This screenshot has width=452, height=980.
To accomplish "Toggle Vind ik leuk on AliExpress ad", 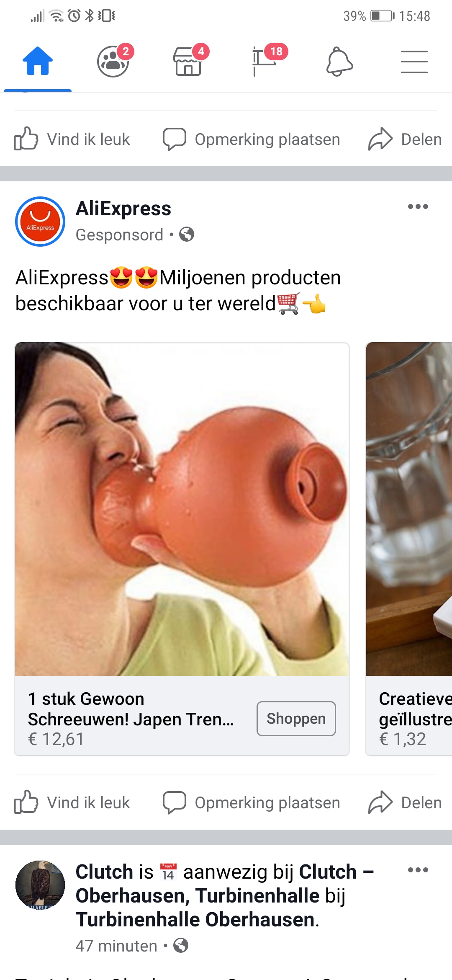I will [x=72, y=802].
